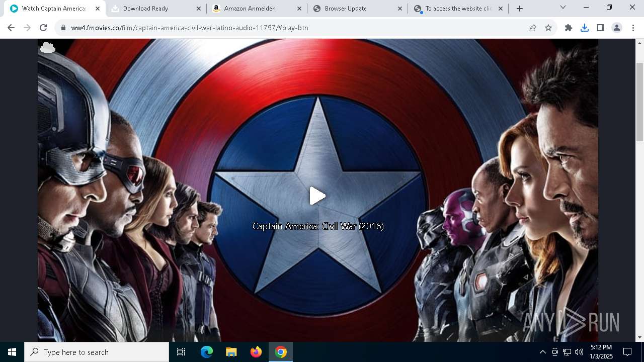Open Chrome downloads icon
The height and width of the screenshot is (362, 644).
[585, 28]
